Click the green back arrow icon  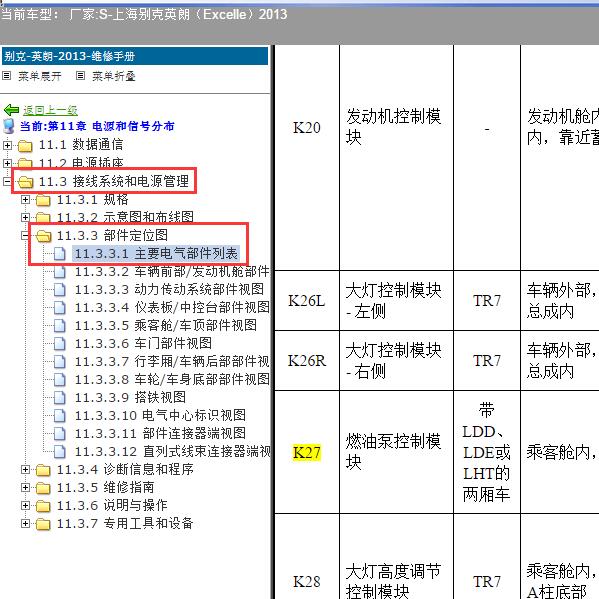click(11, 110)
